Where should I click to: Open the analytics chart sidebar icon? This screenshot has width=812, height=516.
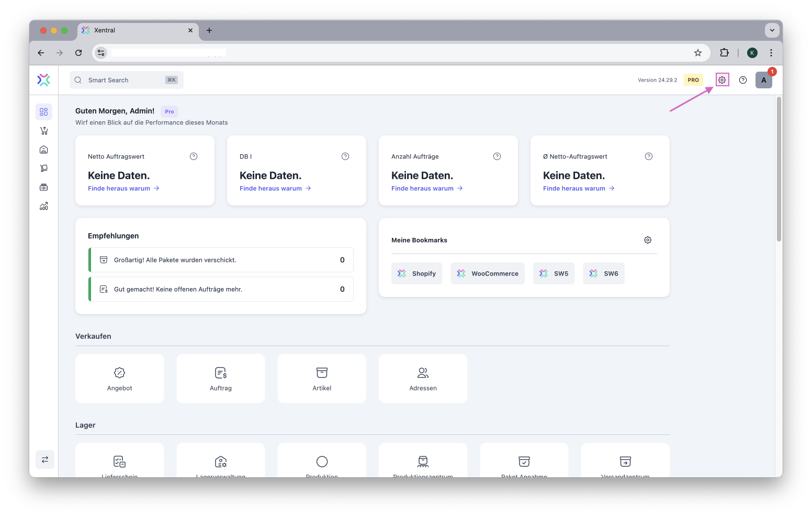click(x=44, y=206)
